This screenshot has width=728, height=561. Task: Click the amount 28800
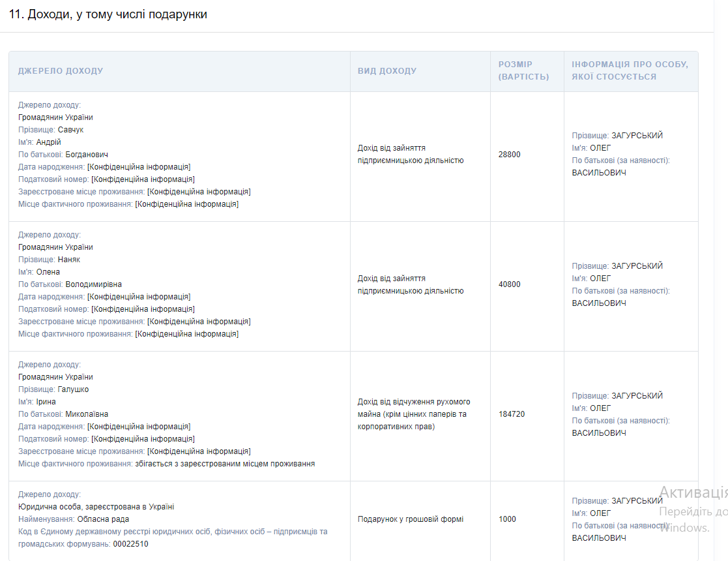tap(510, 155)
